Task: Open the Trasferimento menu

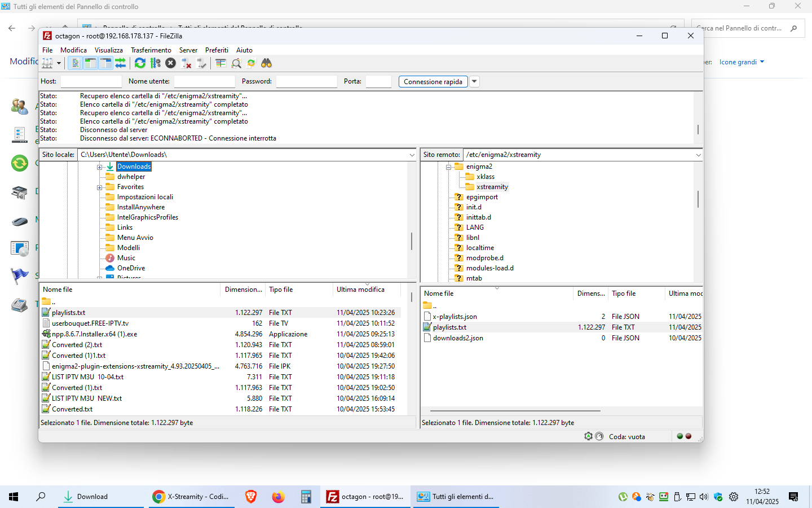Action: click(151, 50)
